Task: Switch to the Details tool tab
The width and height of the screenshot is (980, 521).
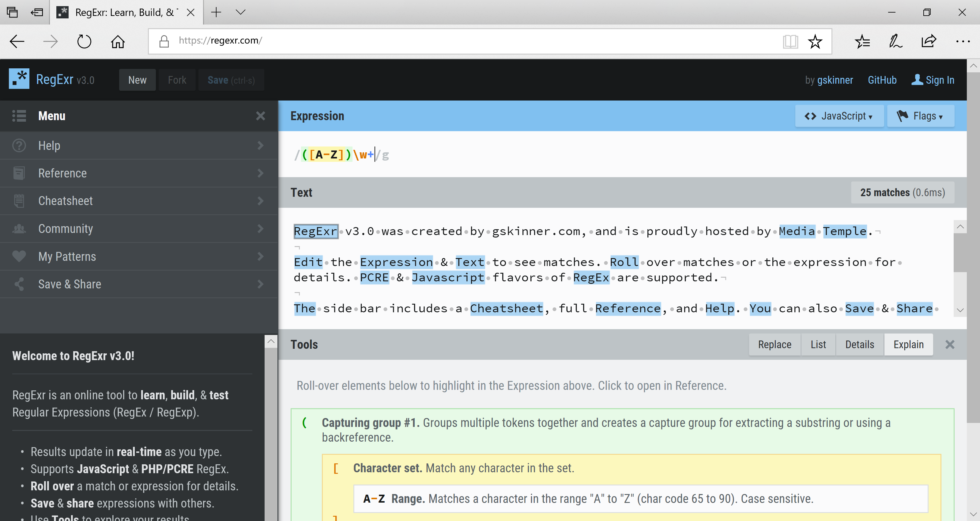Action: click(x=859, y=344)
